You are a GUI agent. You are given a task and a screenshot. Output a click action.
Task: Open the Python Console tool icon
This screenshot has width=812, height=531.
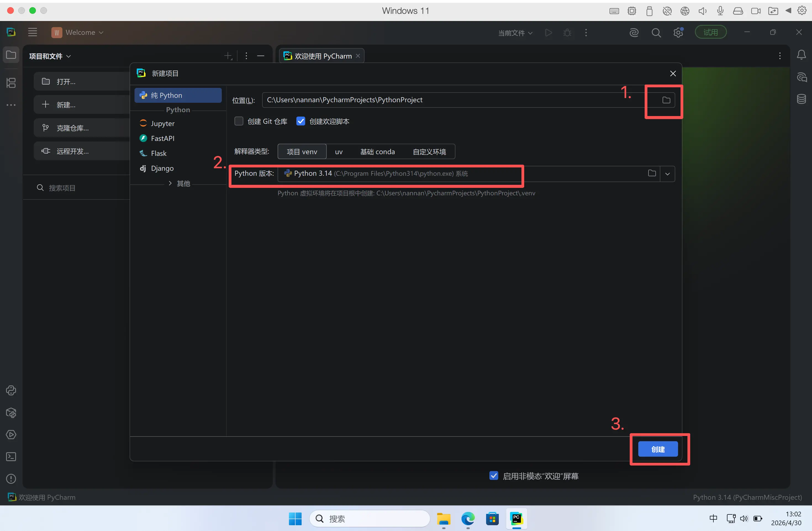coord(11,390)
